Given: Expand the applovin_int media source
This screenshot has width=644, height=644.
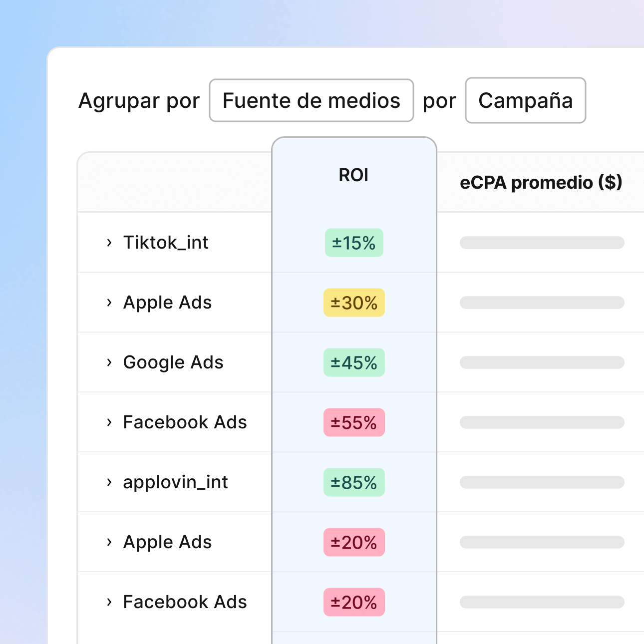Looking at the screenshot, I should (x=109, y=482).
